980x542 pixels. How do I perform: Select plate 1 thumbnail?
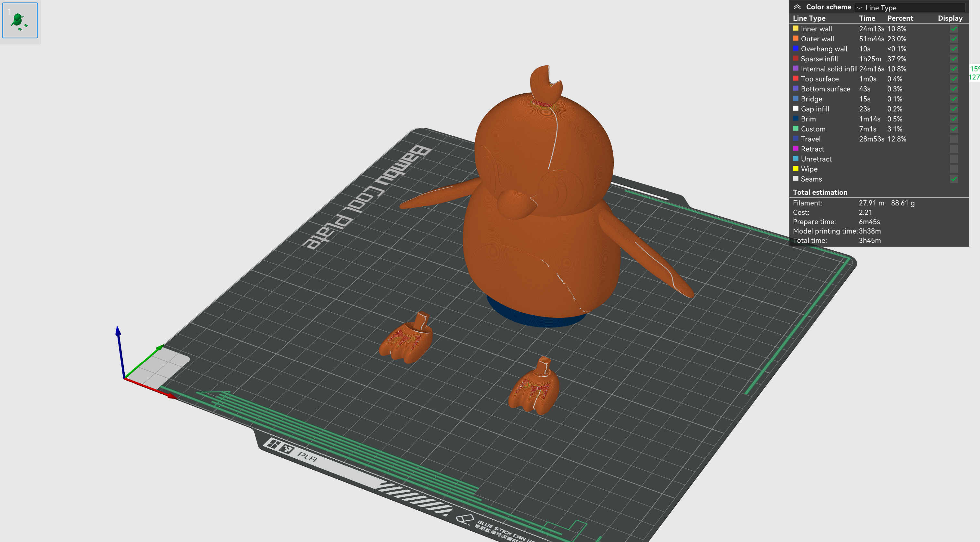pyautogui.click(x=20, y=20)
